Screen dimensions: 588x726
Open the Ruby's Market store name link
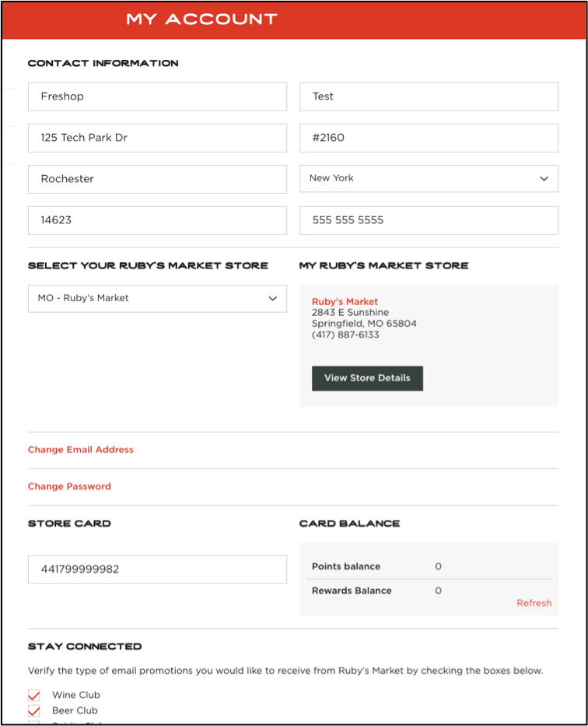click(345, 301)
